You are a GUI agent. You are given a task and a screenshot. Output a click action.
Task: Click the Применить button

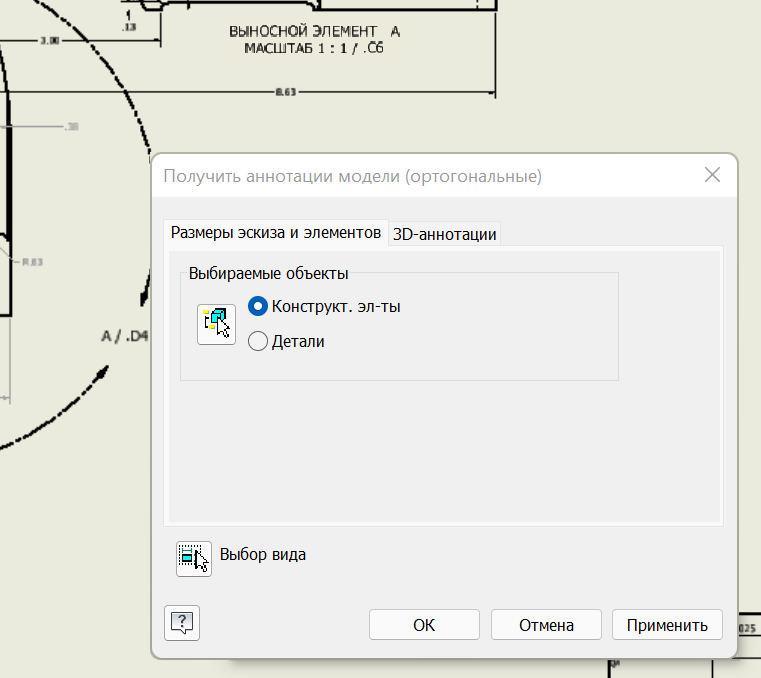667,625
